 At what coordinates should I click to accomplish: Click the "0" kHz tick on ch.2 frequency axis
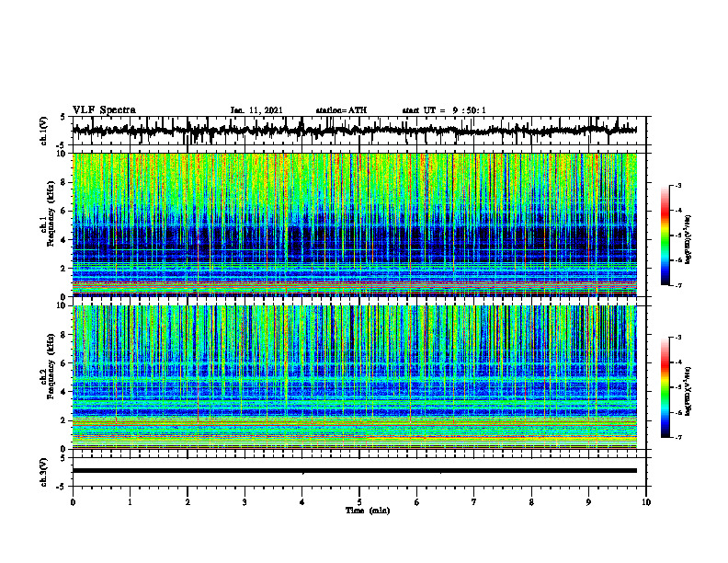(65, 449)
